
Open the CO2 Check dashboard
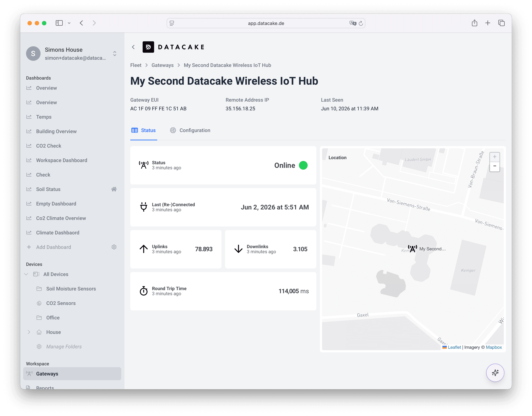click(48, 146)
